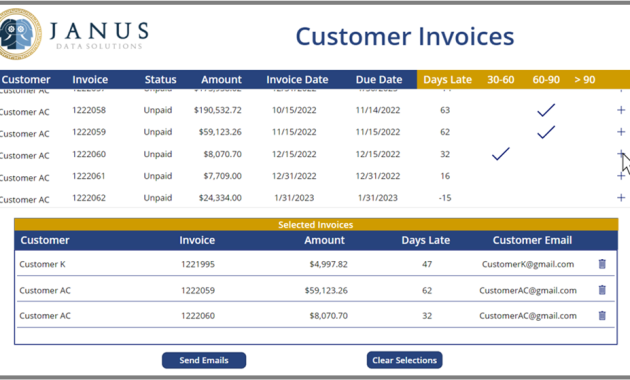
Task: Click the > 90 column header
Action: click(x=585, y=80)
